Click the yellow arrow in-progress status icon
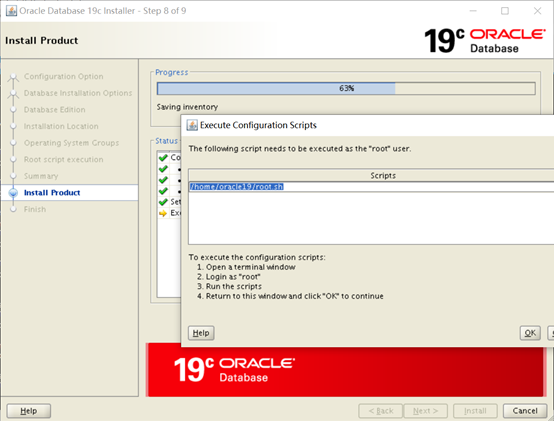 click(x=163, y=213)
